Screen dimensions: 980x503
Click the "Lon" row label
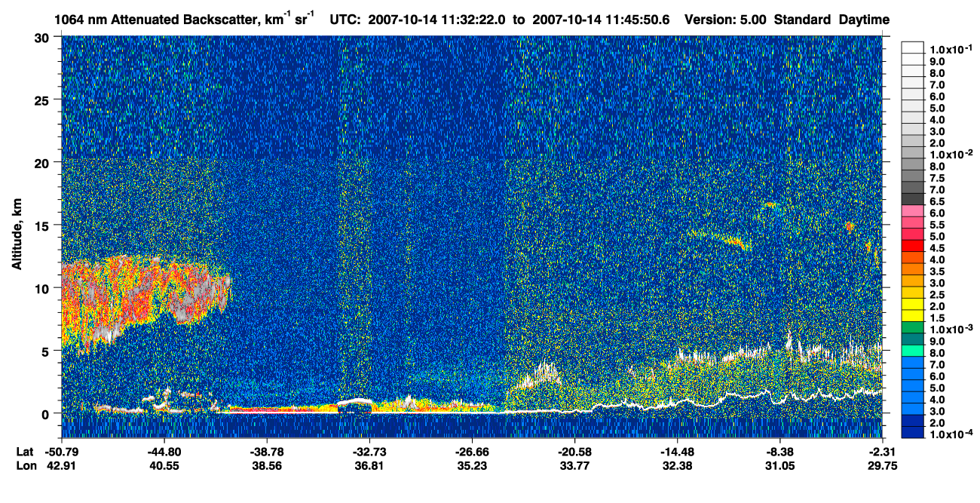[25, 465]
